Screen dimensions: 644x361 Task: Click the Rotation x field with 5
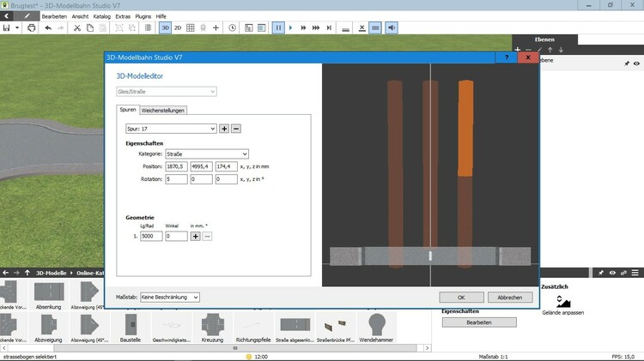pyautogui.click(x=176, y=179)
